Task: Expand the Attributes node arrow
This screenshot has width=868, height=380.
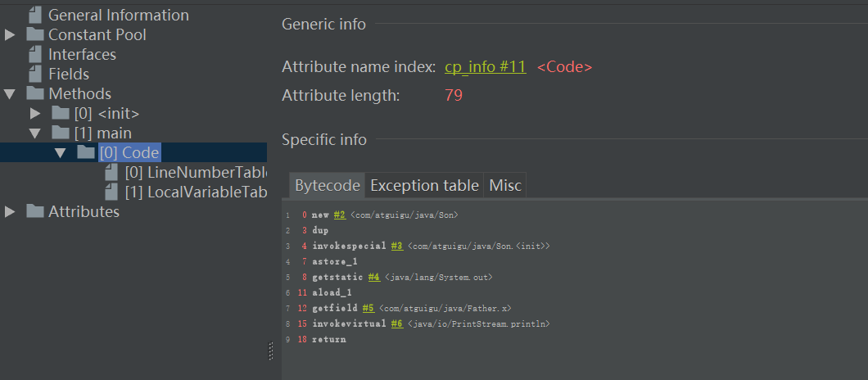Action: tap(9, 211)
